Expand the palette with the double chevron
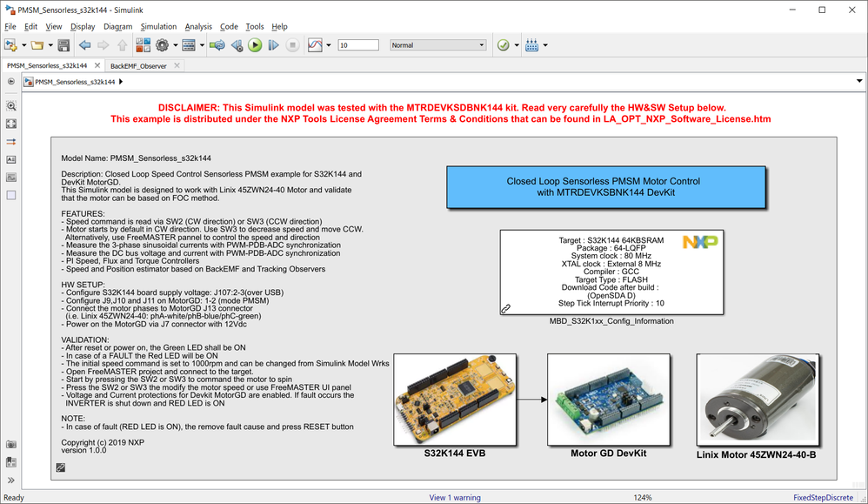Viewport: 868px width, 504px height. tap(11, 480)
